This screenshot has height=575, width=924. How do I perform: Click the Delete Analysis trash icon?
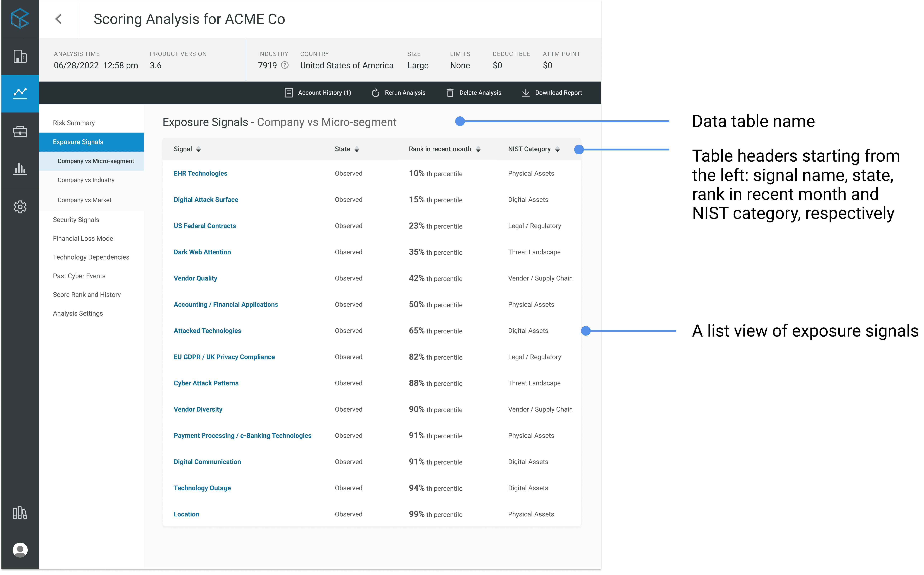450,93
